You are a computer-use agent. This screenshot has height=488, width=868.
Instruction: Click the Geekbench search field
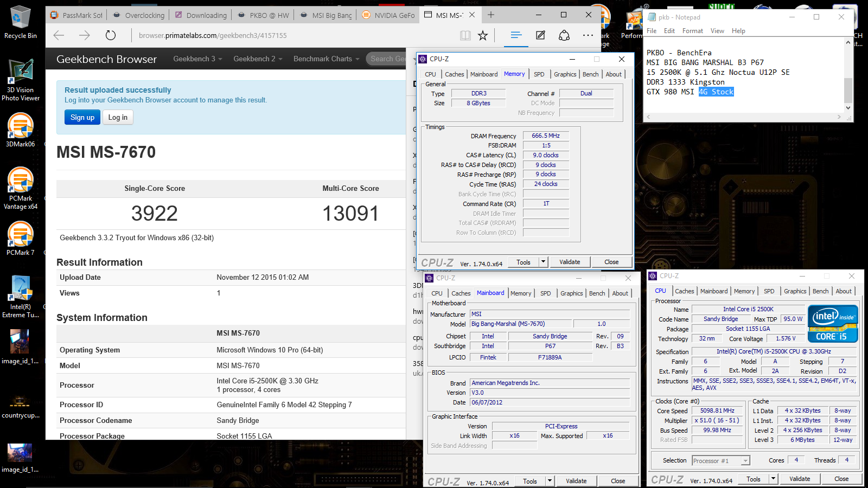(387, 59)
